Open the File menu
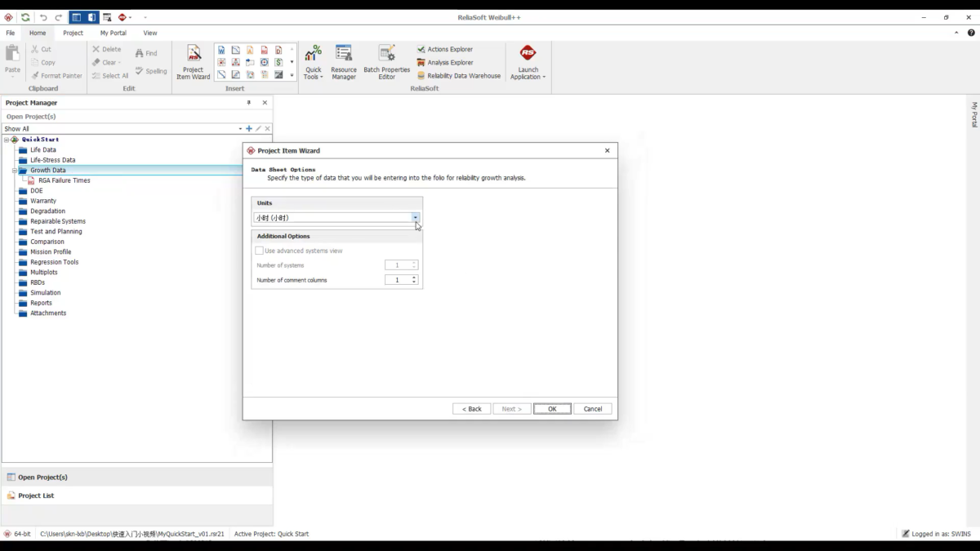Image resolution: width=980 pixels, height=551 pixels. click(10, 33)
